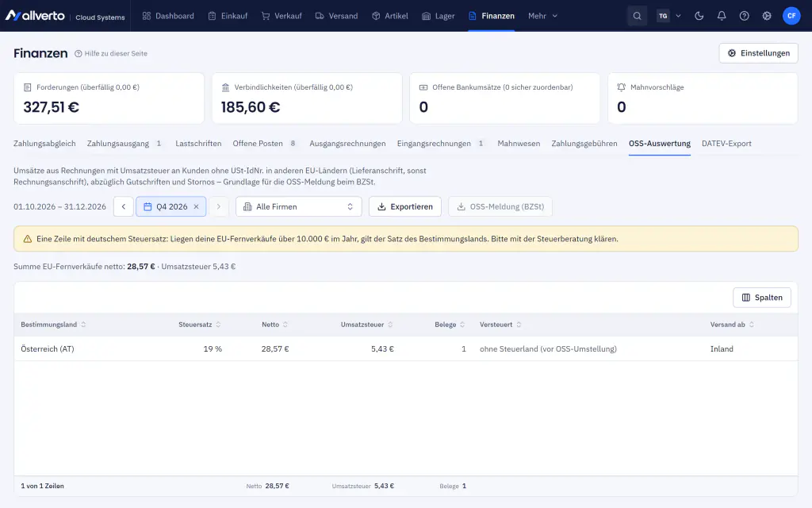
Task: Expand the TG company switcher
Action: (x=668, y=16)
